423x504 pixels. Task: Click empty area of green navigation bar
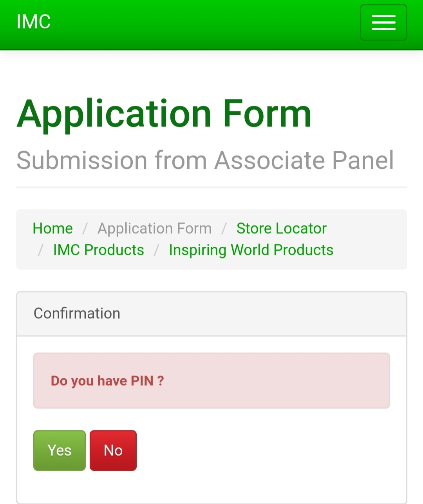(204, 23)
